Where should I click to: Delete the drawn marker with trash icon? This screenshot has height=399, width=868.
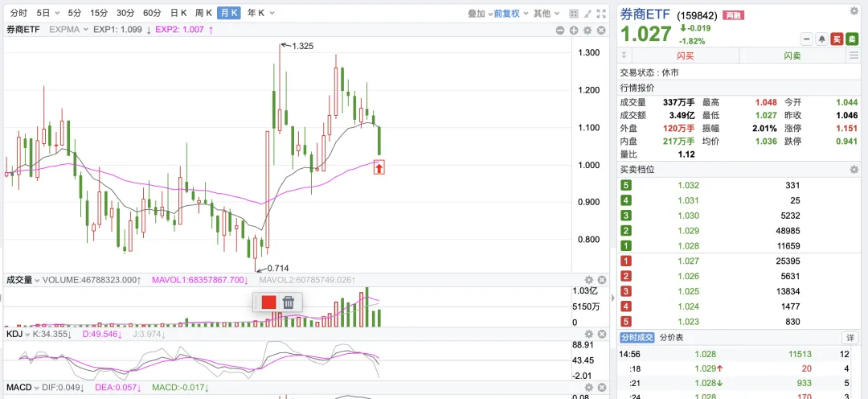(289, 302)
